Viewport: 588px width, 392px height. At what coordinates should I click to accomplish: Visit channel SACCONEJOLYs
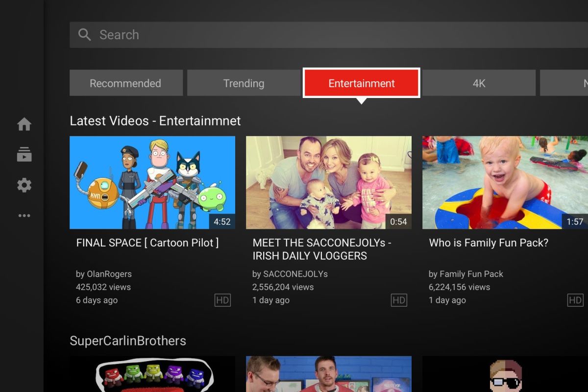pyautogui.click(x=295, y=274)
